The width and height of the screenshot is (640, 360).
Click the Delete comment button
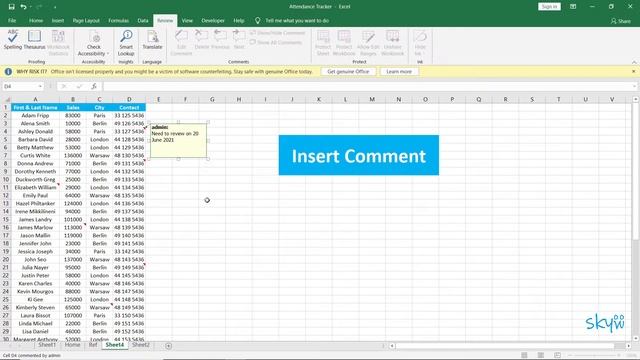[202, 40]
